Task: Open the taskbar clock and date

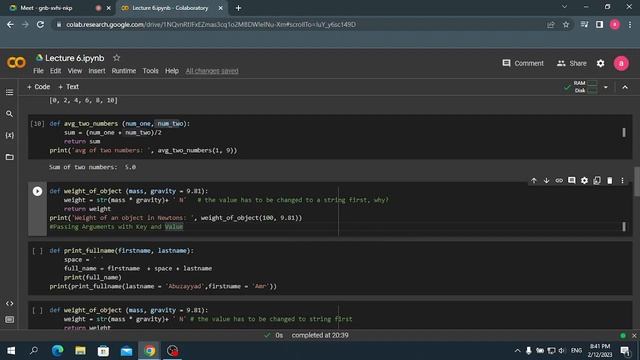Action: [600, 351]
